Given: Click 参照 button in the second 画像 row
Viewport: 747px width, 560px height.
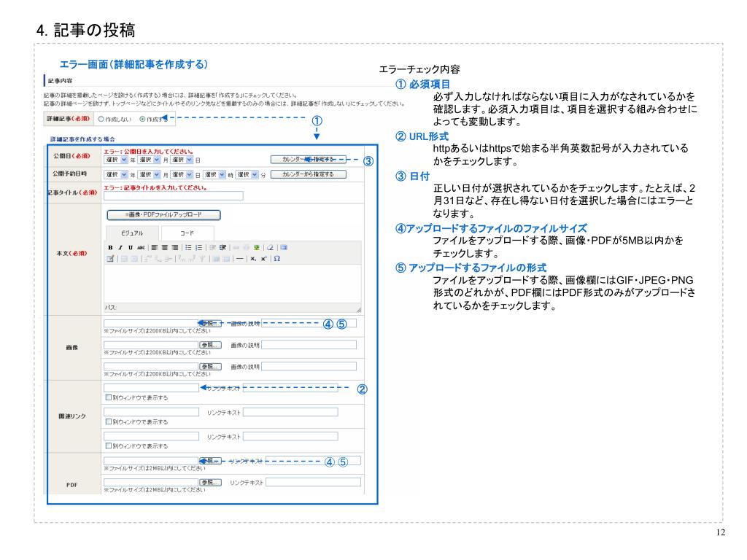Looking at the screenshot, I should pos(210,345).
